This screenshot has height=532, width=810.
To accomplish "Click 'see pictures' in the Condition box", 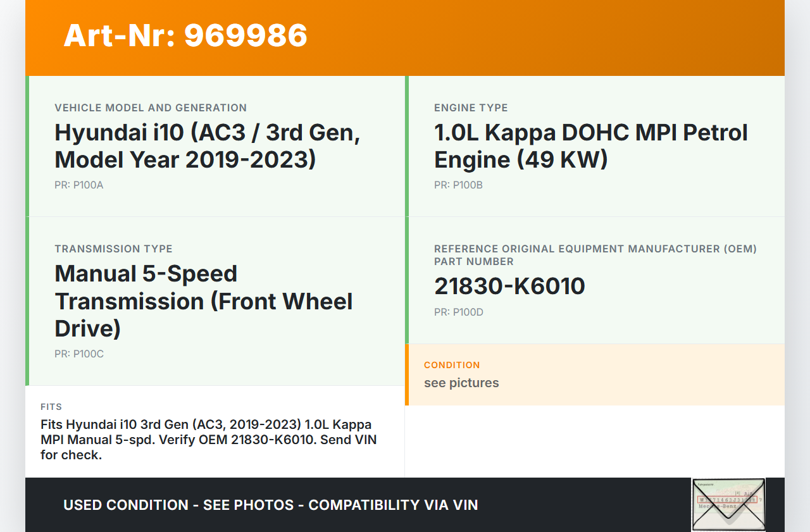I will click(x=461, y=383).
